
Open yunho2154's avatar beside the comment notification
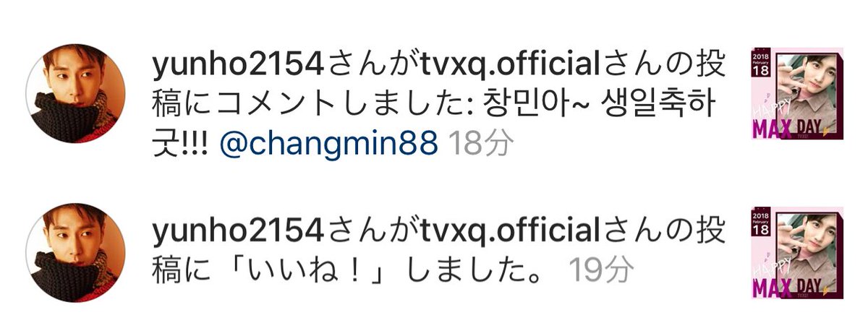coord(75,93)
